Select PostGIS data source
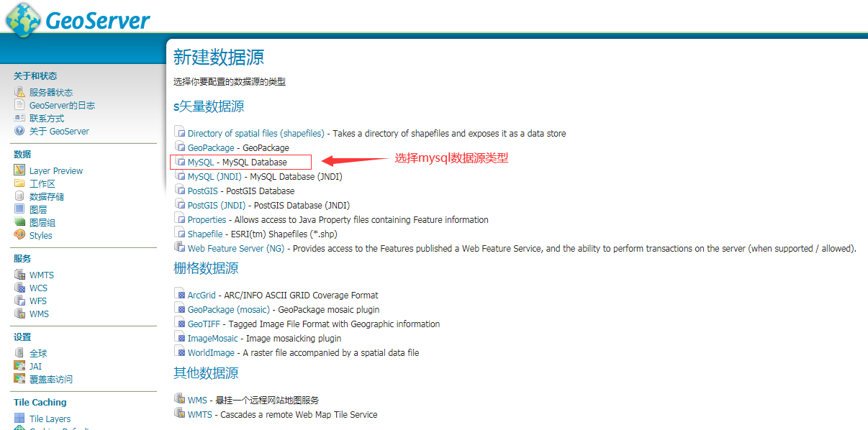Image resolution: width=868 pixels, height=430 pixels. (x=204, y=191)
